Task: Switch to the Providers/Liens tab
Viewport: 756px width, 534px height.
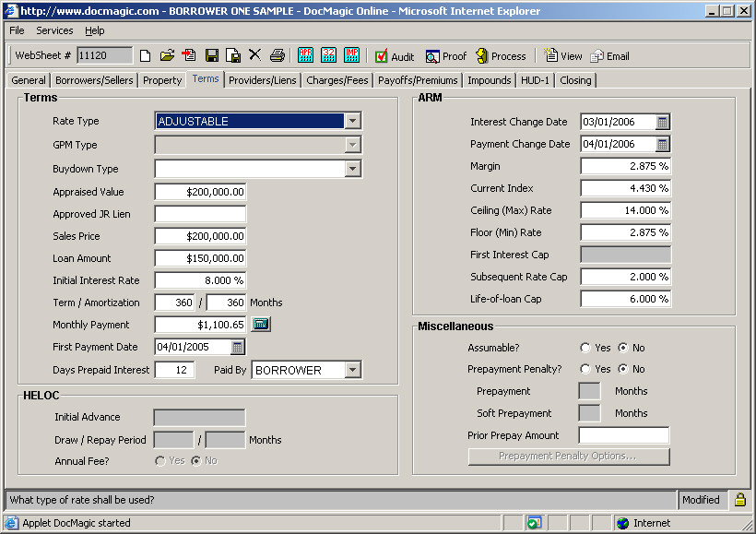Action: pos(262,80)
